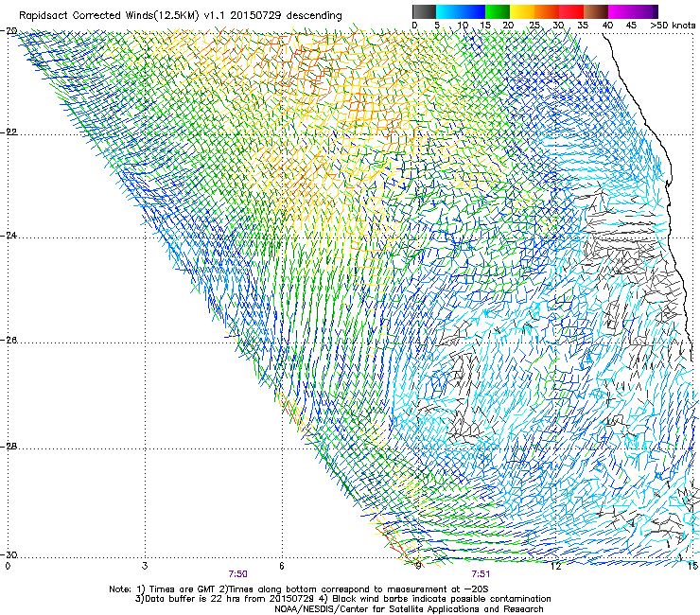
Task: Click the green 15-20 knots legend swatch
Action: [x=498, y=11]
